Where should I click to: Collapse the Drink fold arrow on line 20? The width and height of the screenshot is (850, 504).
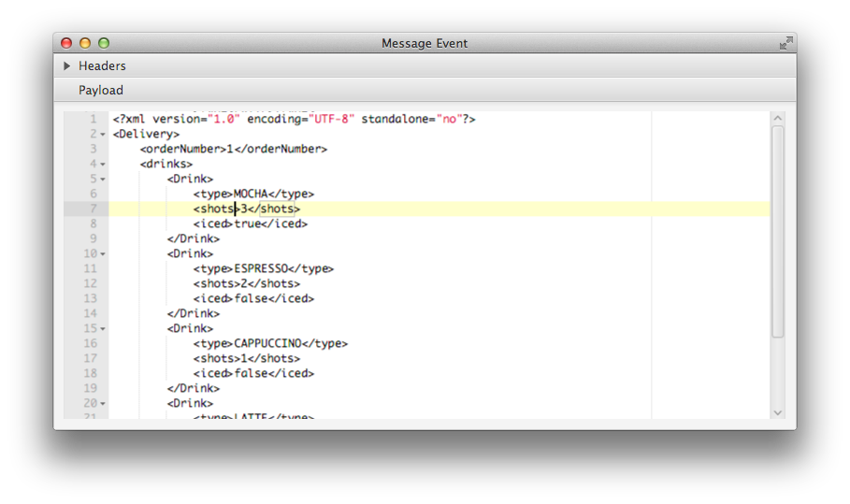pos(103,404)
